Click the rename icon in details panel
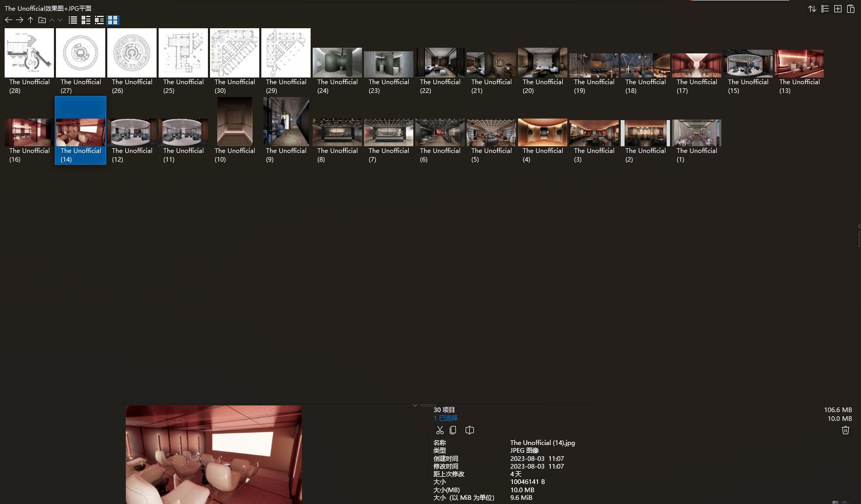 click(x=469, y=430)
